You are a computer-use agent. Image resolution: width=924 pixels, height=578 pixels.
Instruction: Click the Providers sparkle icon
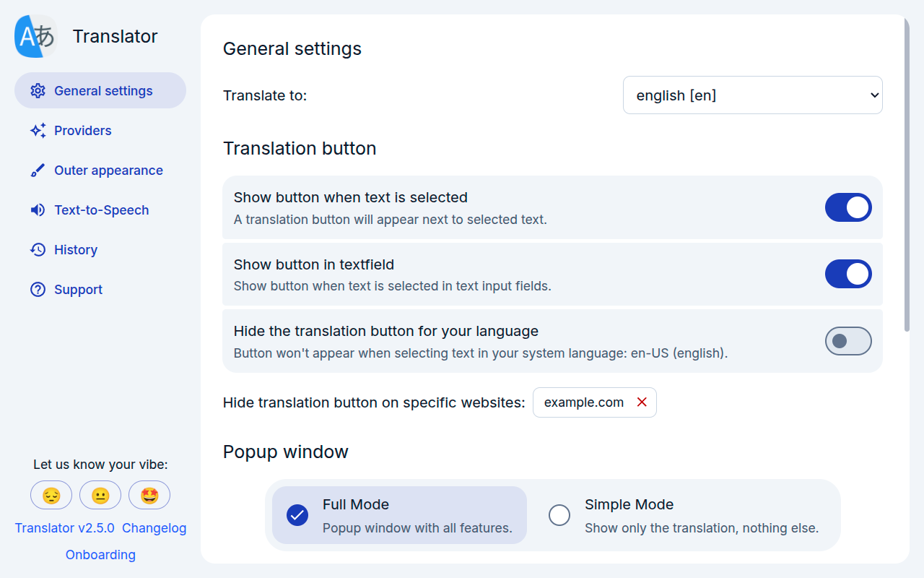38,131
